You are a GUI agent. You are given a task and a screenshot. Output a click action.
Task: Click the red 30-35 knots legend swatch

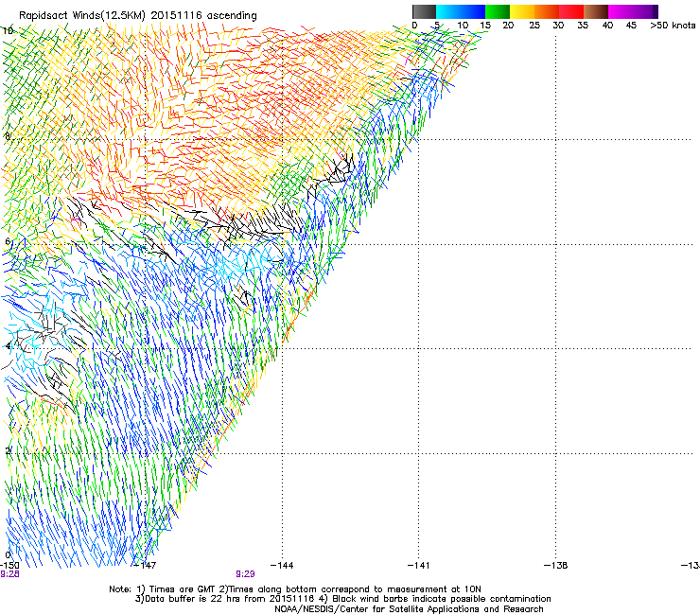click(571, 11)
